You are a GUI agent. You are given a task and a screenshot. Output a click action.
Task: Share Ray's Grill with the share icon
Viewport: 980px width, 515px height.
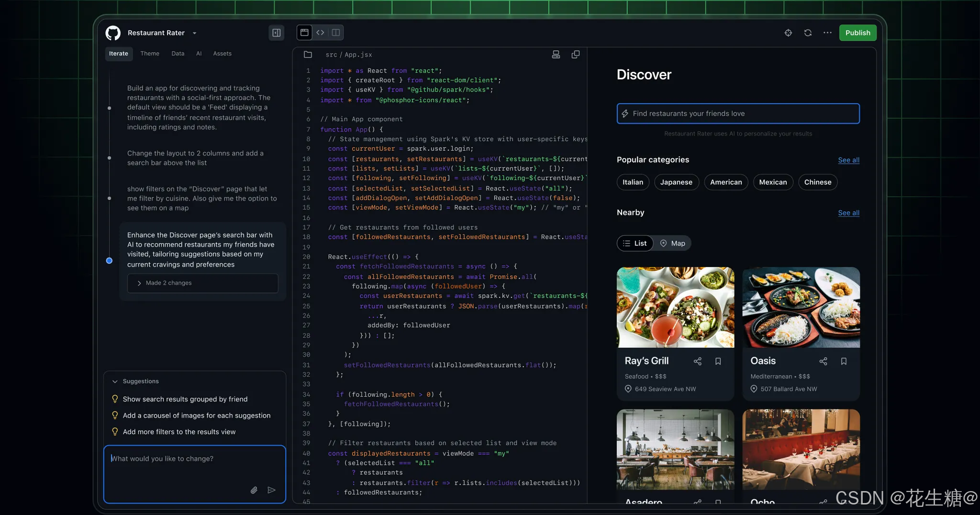698,361
